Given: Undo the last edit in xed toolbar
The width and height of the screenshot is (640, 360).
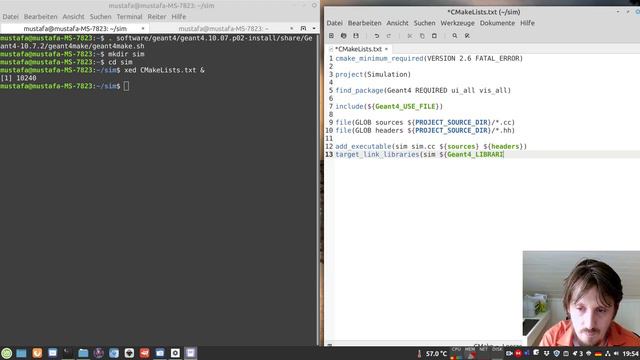Looking at the screenshot, I should [376, 36].
